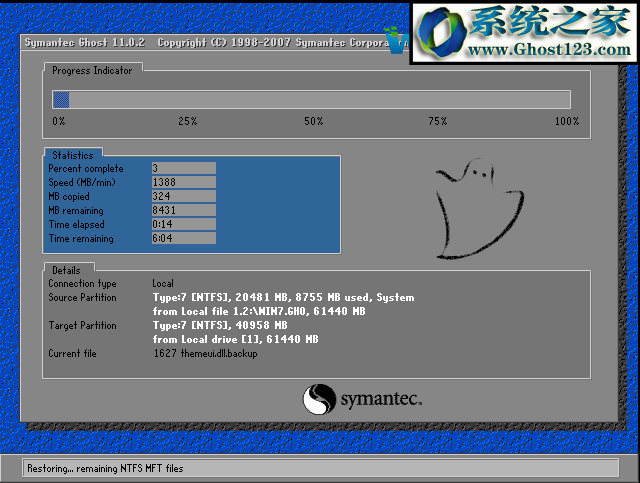The width and height of the screenshot is (640, 483).
Task: Click the Time remaining value 6:04
Action: coord(184,238)
